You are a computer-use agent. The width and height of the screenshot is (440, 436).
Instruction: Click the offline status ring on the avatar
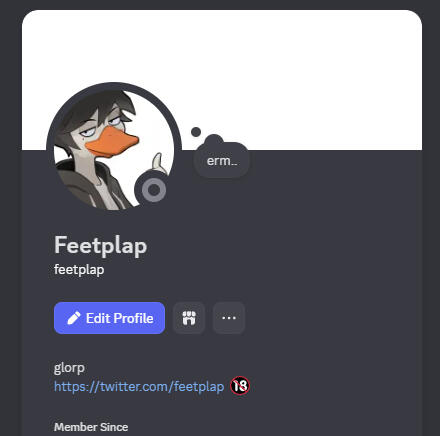[154, 190]
